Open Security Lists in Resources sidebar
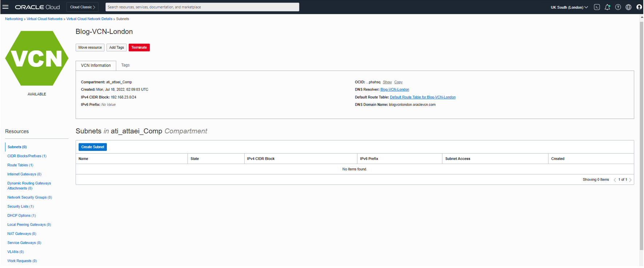This screenshot has width=644, height=268. (20, 207)
